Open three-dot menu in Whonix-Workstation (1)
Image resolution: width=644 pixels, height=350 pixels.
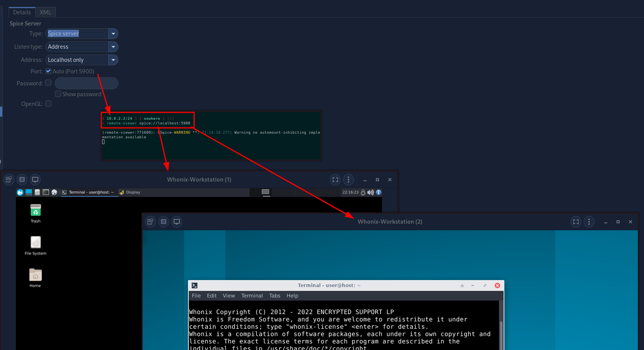tap(348, 179)
